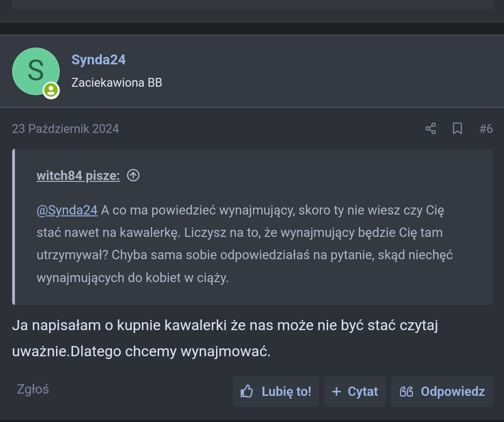Click the "Zaciekawiona BB" user title

117,83
